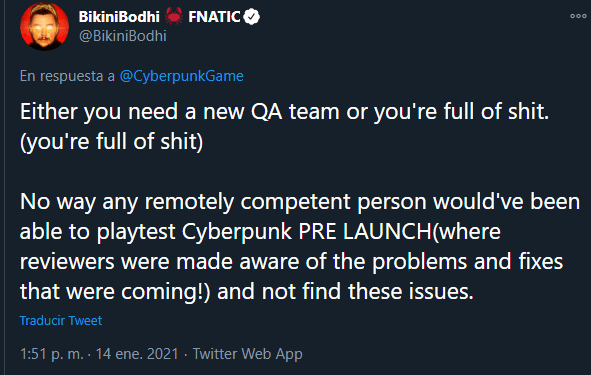Open BikiniBodhi's profile picture
The height and width of the screenshot is (375, 591).
coord(44,26)
